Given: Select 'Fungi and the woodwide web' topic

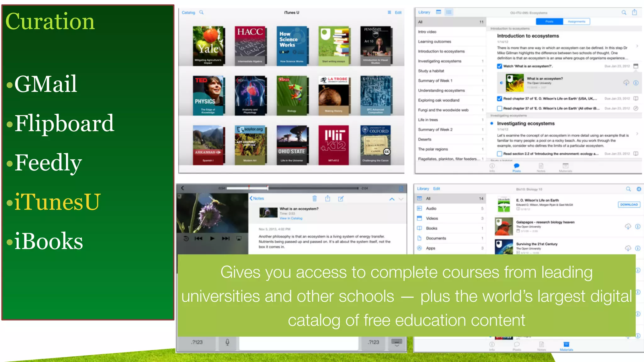Looking at the screenshot, I should (451, 110).
